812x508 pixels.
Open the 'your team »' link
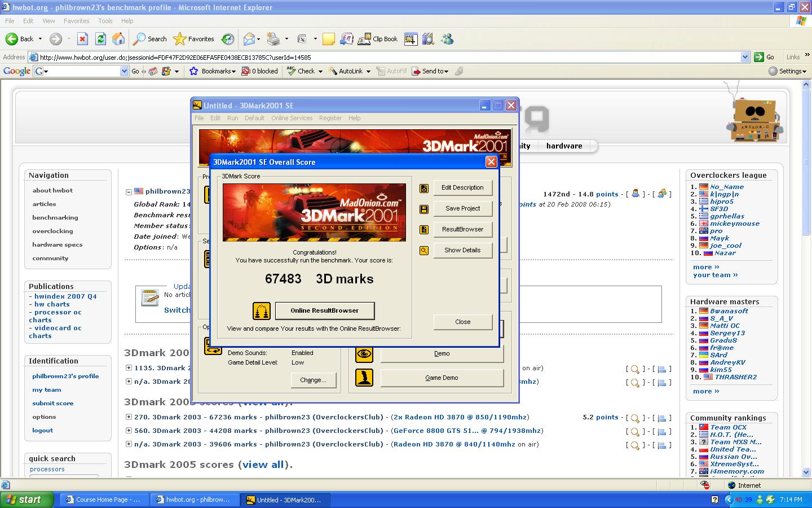pyautogui.click(x=716, y=275)
